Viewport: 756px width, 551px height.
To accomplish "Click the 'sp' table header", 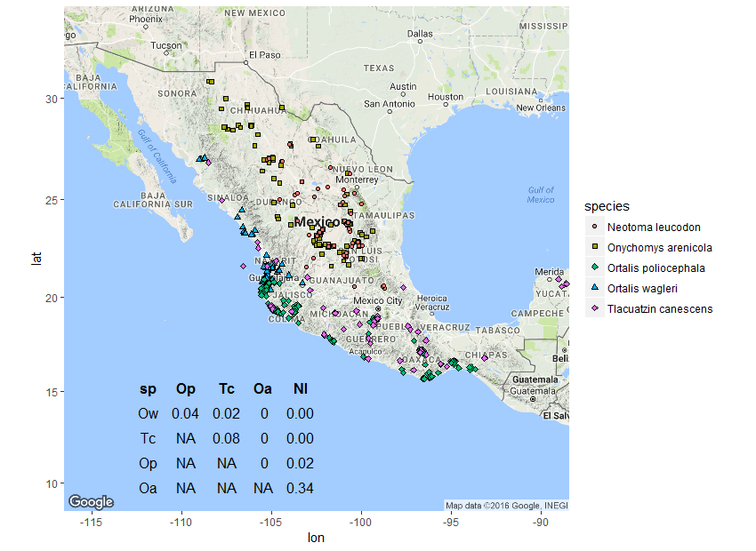I will click(x=148, y=389).
